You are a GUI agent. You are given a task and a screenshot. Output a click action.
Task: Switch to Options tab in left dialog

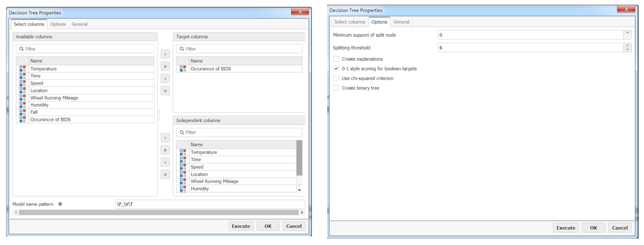coord(58,24)
